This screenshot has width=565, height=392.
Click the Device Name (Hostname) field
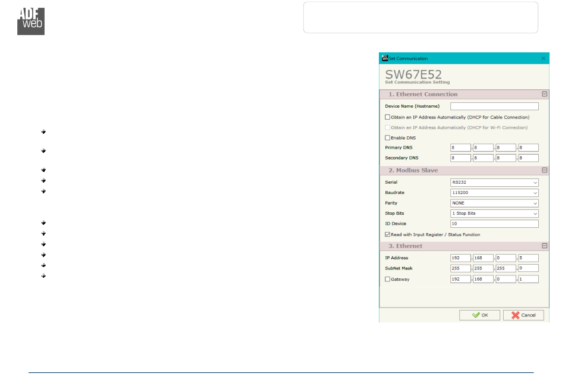pyautogui.click(x=494, y=106)
